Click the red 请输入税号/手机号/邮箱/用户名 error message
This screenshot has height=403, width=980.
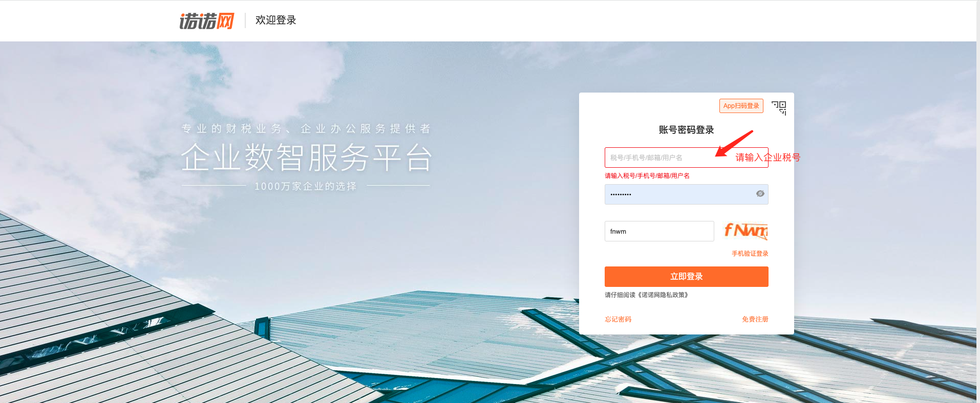coord(647,176)
